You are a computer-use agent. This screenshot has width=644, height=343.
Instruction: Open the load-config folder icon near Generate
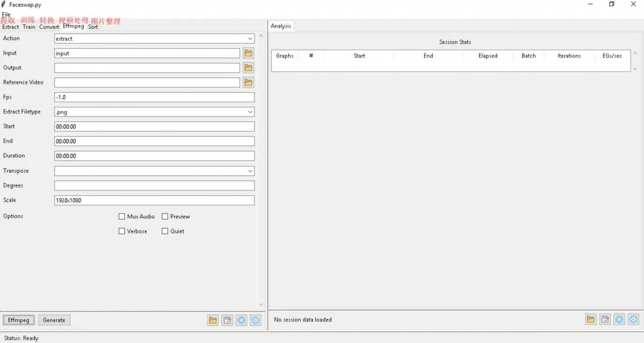click(213, 320)
